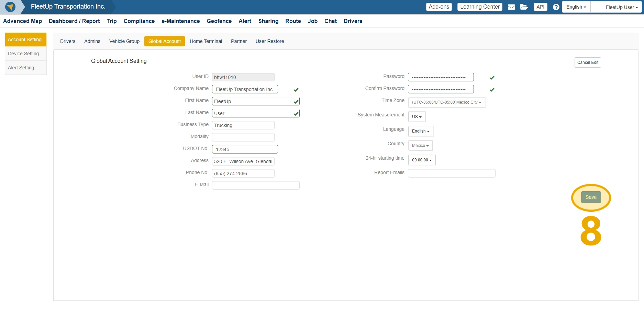
Task: Open the e-Maintenance menu
Action: [181, 21]
